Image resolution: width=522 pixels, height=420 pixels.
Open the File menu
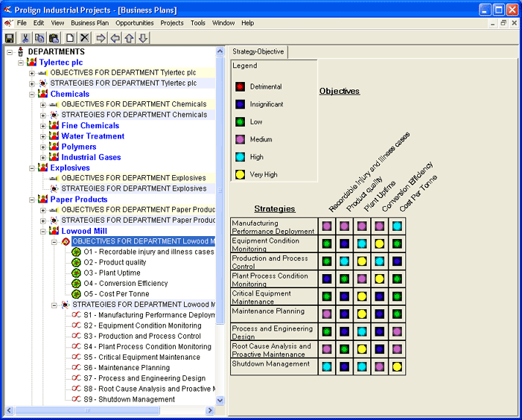(22, 23)
